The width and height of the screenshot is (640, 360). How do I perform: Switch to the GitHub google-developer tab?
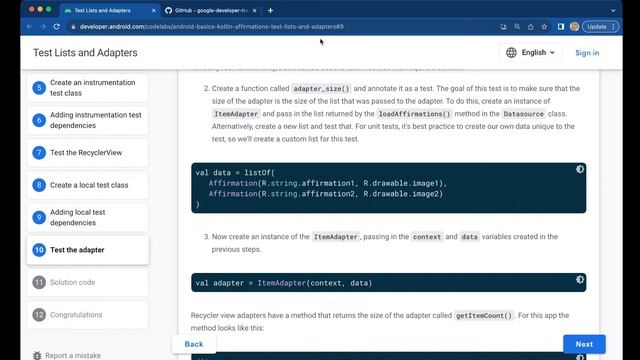211,11
